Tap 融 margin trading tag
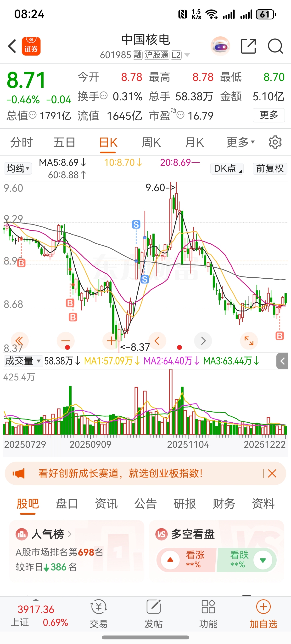This screenshot has height=644, width=291. pyautogui.click(x=138, y=55)
